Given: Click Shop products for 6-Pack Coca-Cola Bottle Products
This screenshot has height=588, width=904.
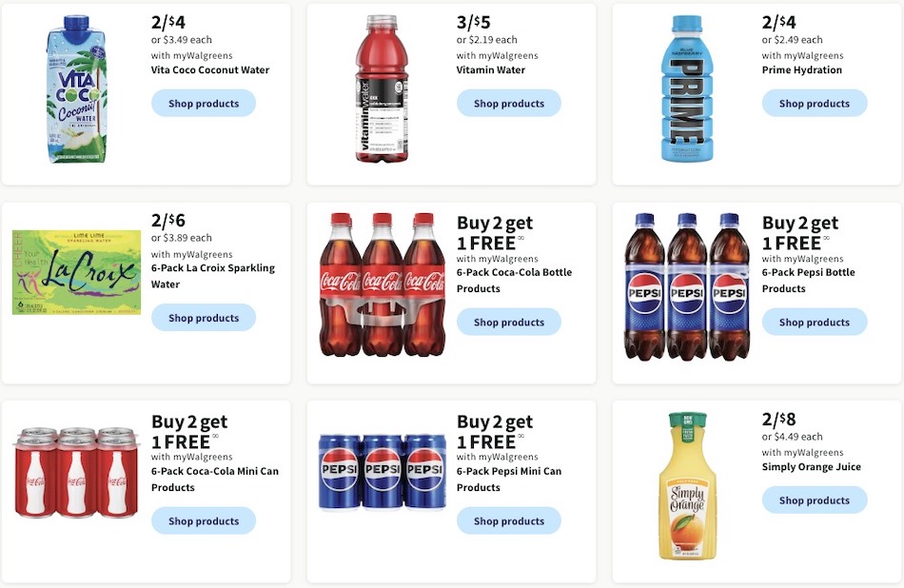Looking at the screenshot, I should (509, 322).
